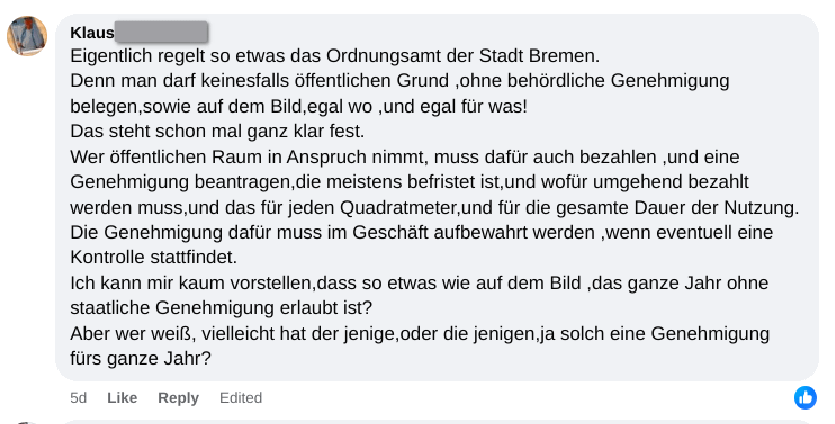The height and width of the screenshot is (424, 835).
Task: Click the final line 'fürs ganze Jahr?'
Action: coord(141,358)
